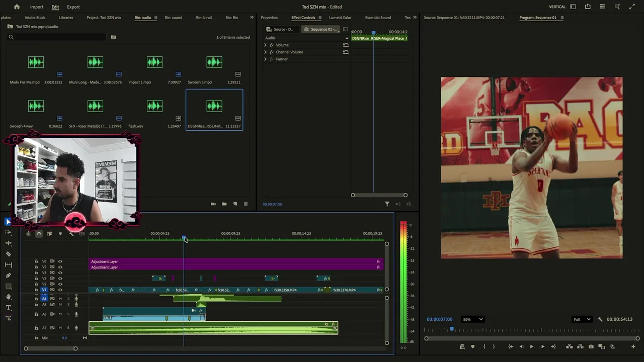
Task: Step forward one frame
Action: click(x=542, y=346)
